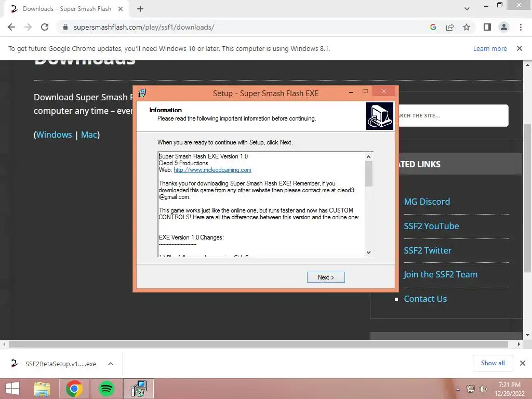Click the setup scroll-down arrow in info box
Image resolution: width=532 pixels, height=399 pixels.
click(x=368, y=252)
